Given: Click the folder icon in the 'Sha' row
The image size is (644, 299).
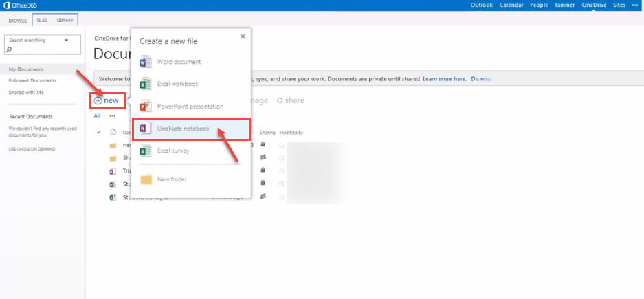Looking at the screenshot, I should pyautogui.click(x=113, y=158).
